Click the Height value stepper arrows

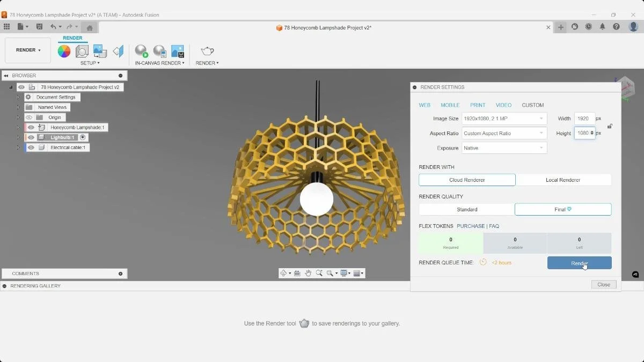coord(592,133)
